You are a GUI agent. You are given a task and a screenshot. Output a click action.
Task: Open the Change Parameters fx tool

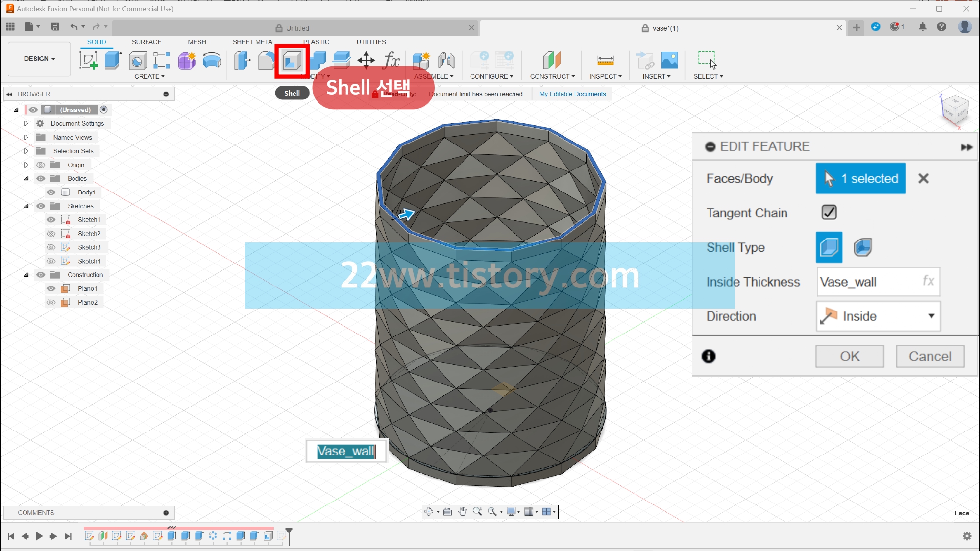click(x=392, y=61)
